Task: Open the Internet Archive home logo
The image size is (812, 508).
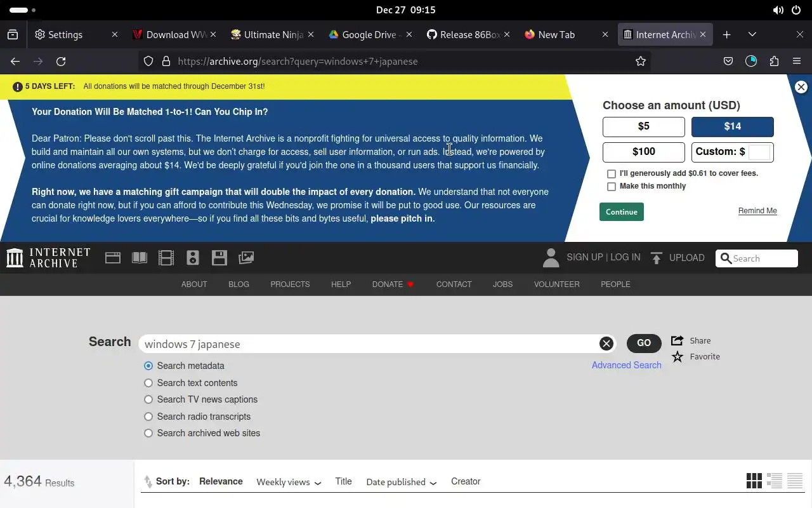Action: pyautogui.click(x=48, y=258)
